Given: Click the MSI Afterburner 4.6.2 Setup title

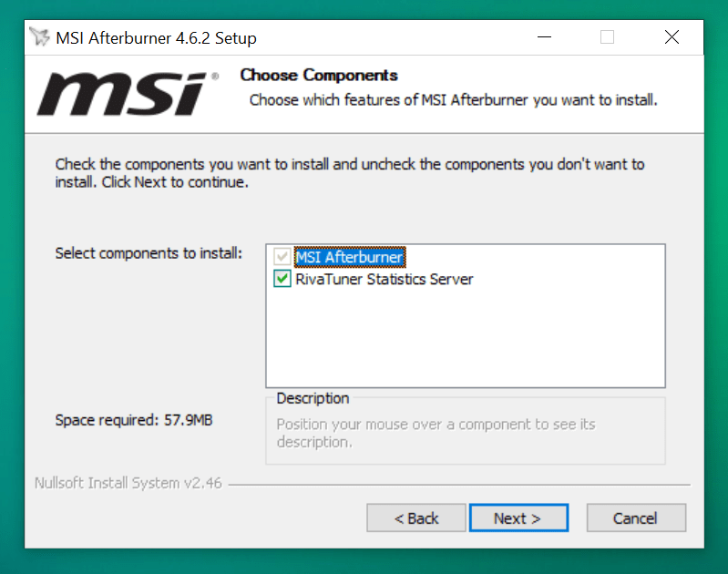Looking at the screenshot, I should pyautogui.click(x=156, y=37).
